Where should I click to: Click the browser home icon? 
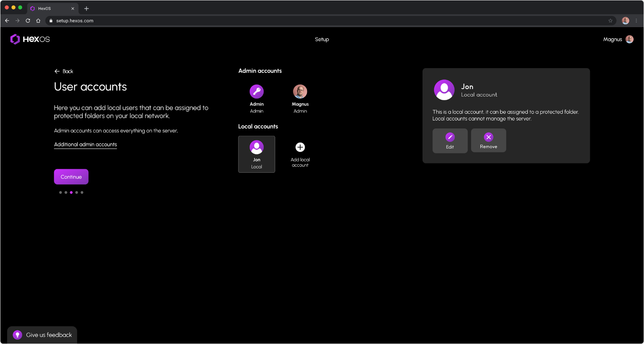[x=38, y=21]
